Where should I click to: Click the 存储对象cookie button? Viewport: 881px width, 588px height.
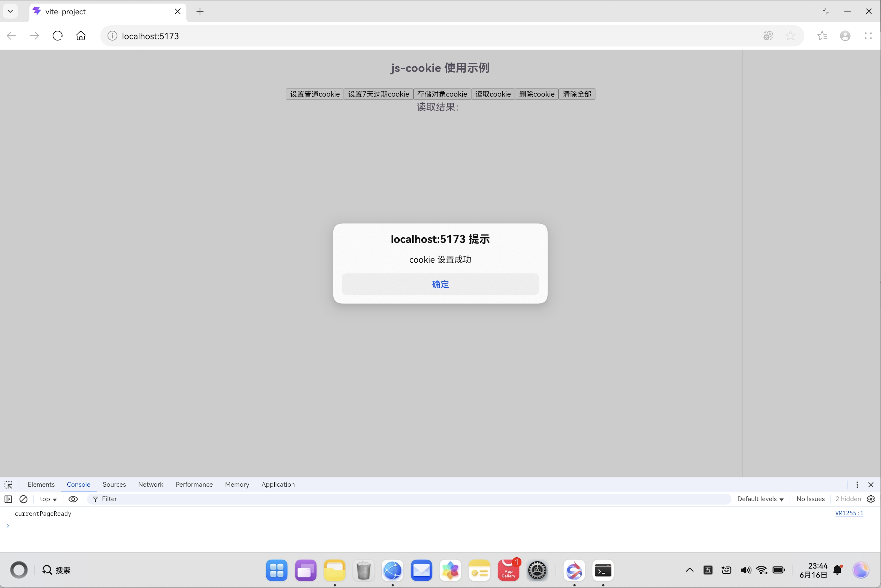[442, 94]
